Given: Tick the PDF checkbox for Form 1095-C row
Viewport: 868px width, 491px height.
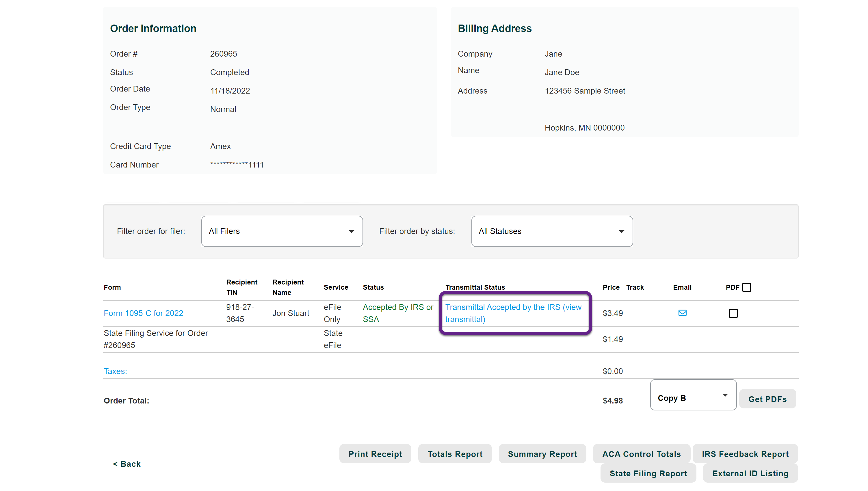Looking at the screenshot, I should pyautogui.click(x=733, y=313).
